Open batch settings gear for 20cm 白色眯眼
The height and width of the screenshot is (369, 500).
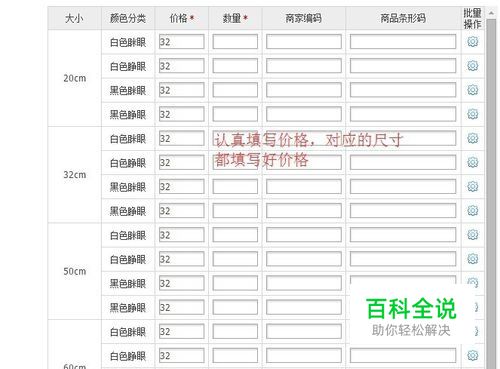pyautogui.click(x=472, y=42)
